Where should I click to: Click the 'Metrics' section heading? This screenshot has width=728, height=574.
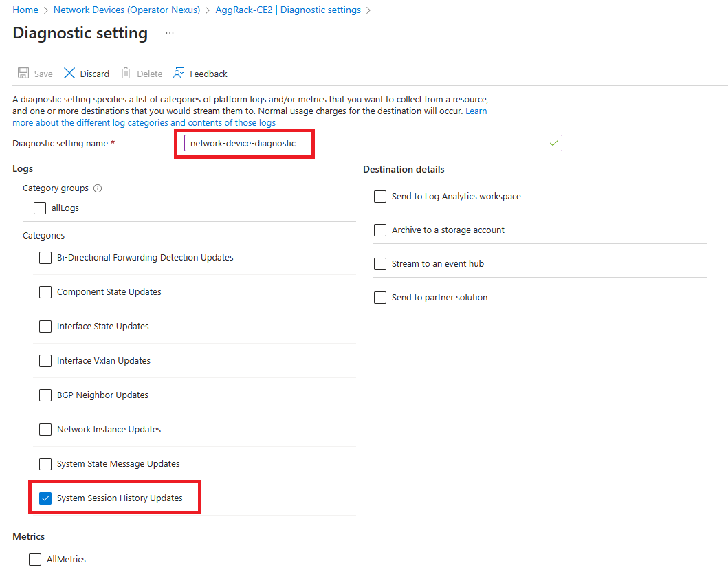click(x=29, y=536)
